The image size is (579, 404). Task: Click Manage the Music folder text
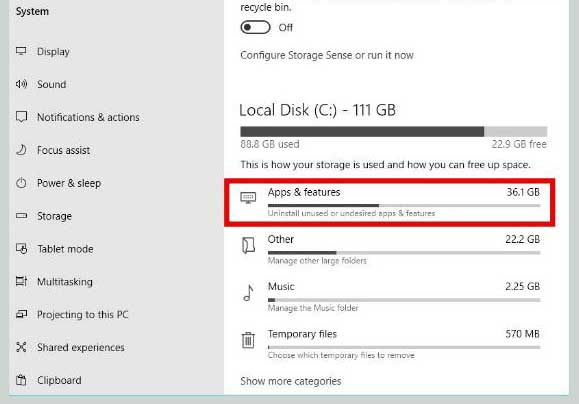313,308
